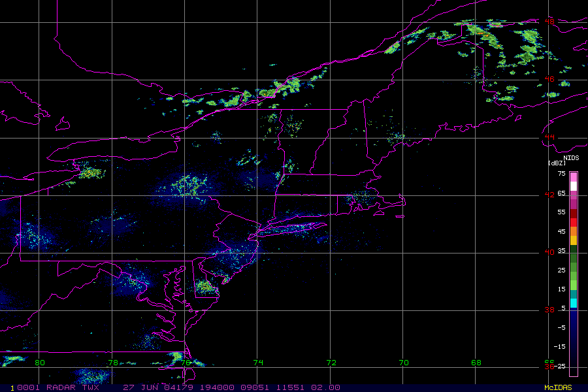Image resolution: width=588 pixels, height=392 pixels.
Task: Click the 'McIDAS' label in status line
Action: pyautogui.click(x=558, y=387)
